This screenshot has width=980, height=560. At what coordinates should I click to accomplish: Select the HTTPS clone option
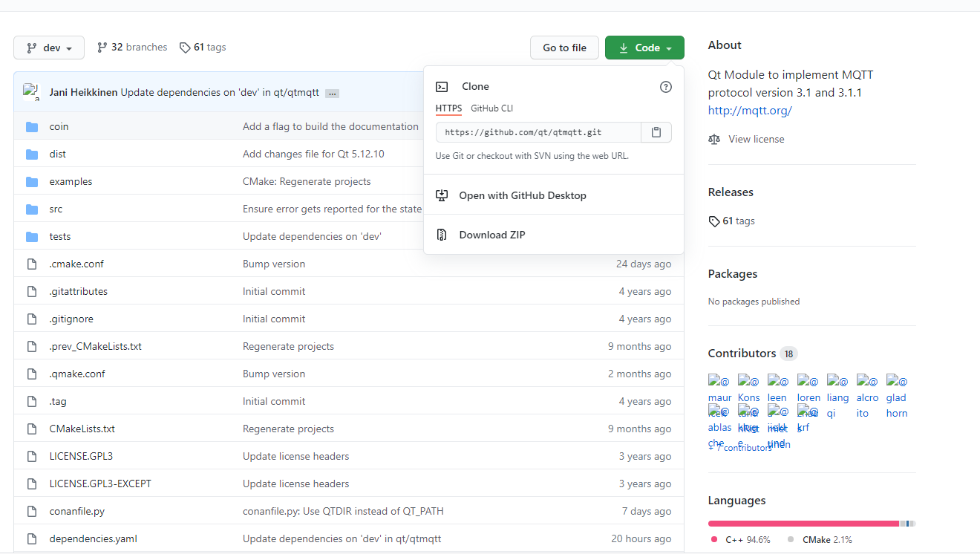[448, 108]
